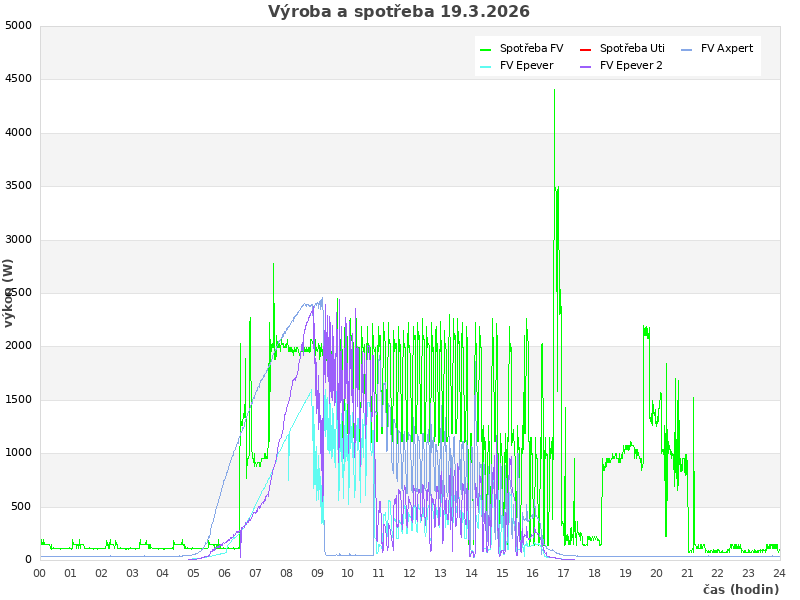Click the purple FV Epever 2 legend swatch
Viewport: 800px width, 600px height.
coord(586,66)
